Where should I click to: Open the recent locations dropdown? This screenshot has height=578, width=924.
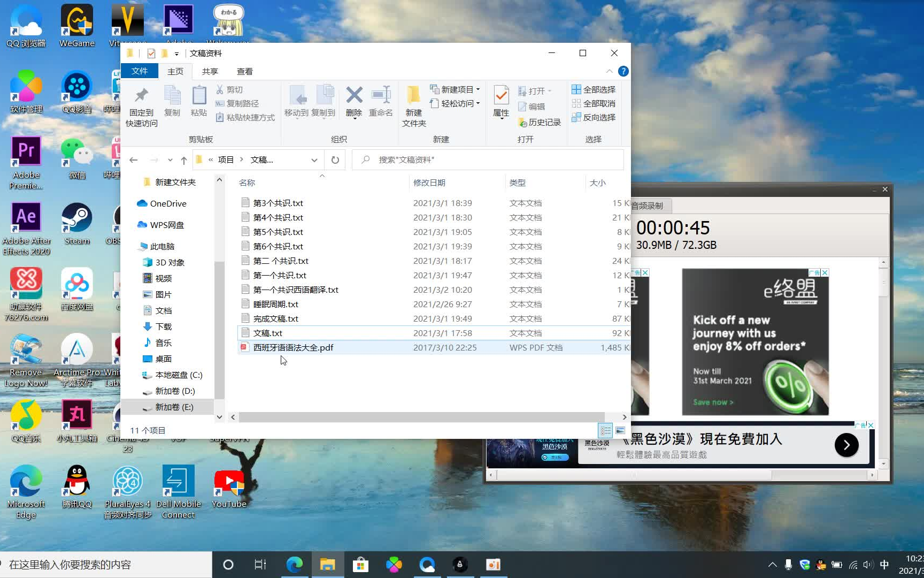click(170, 160)
